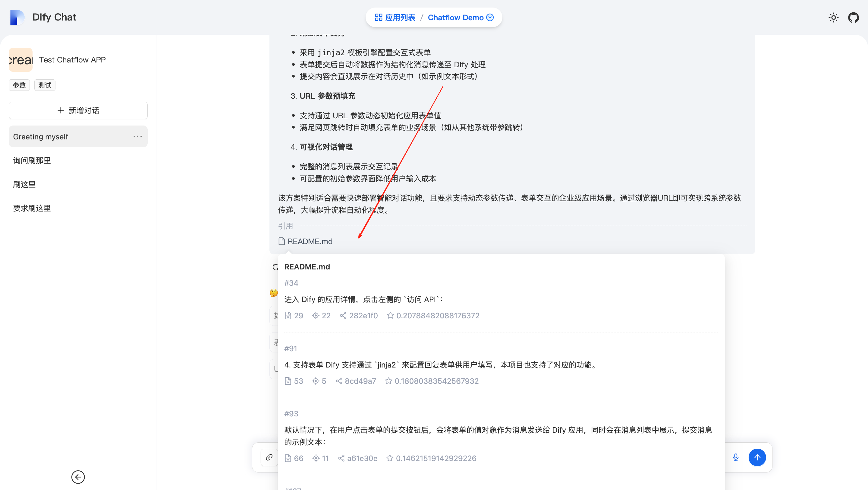Select the 询问刷那里 conversation
The image size is (868, 490).
pos(31,160)
